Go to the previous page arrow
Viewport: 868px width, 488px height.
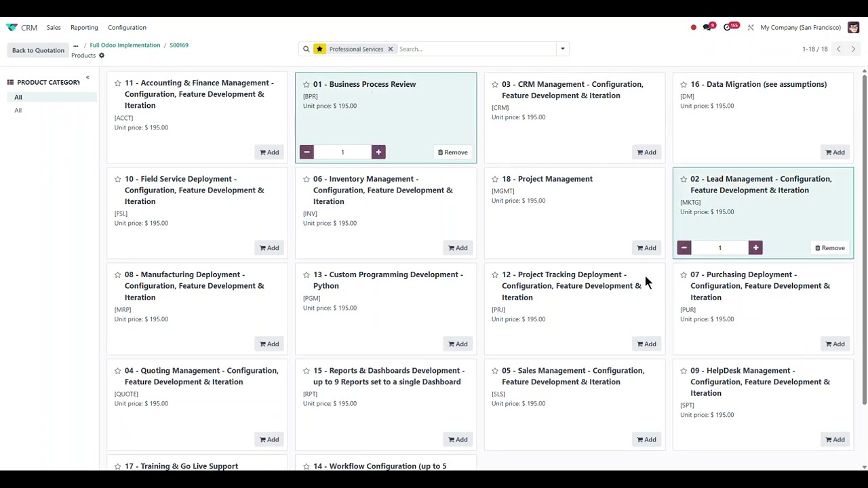tap(838, 49)
